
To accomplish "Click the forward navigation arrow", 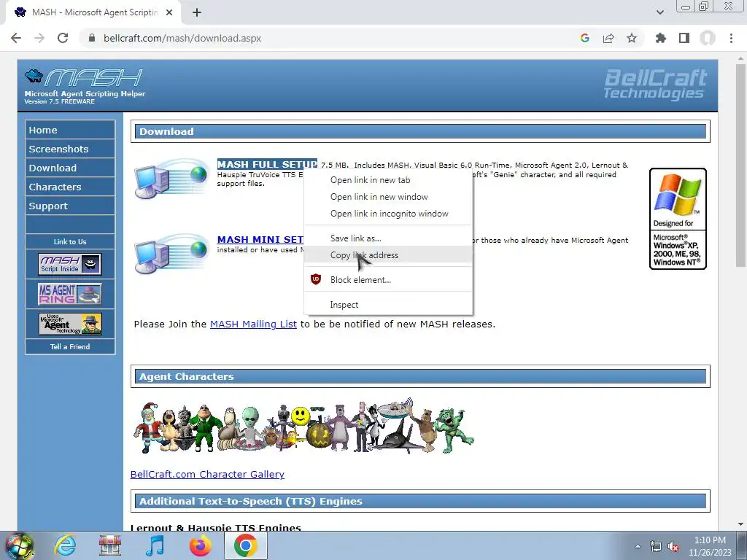I will [x=39, y=38].
